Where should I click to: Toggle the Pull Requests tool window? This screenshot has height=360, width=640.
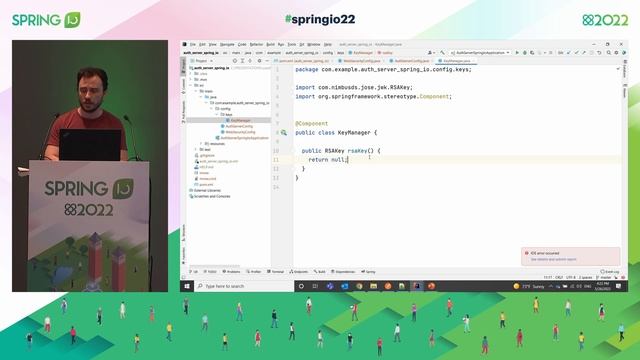coord(183,112)
